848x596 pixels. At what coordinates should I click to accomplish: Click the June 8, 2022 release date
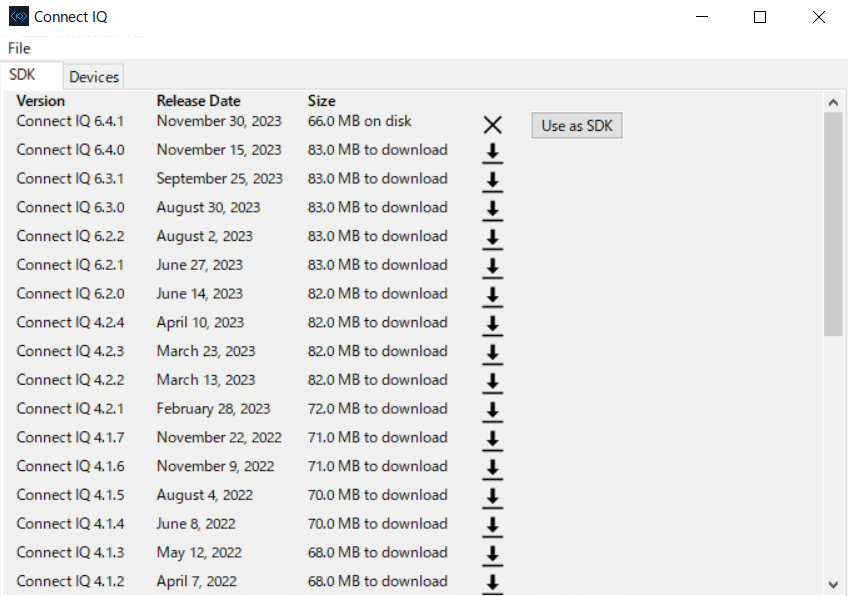(196, 524)
